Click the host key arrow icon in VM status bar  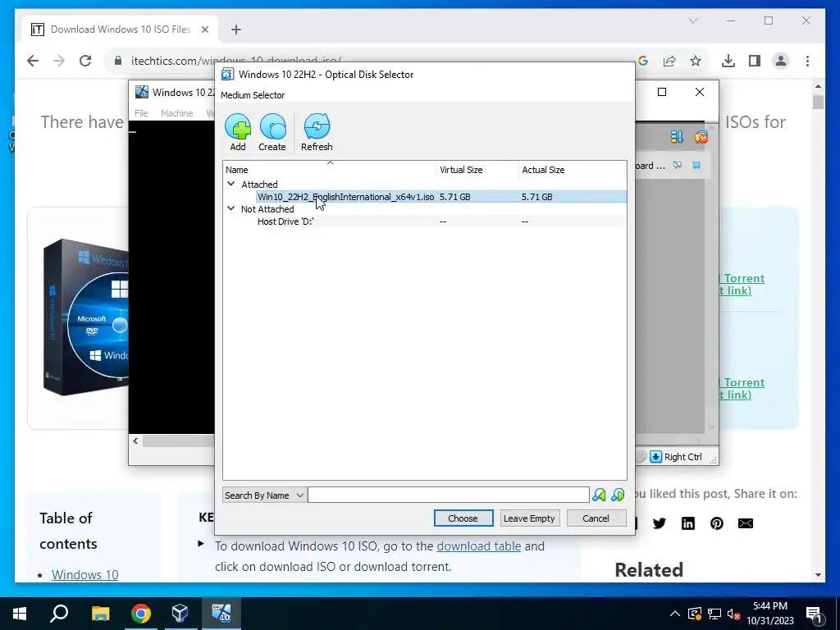pyautogui.click(x=655, y=456)
